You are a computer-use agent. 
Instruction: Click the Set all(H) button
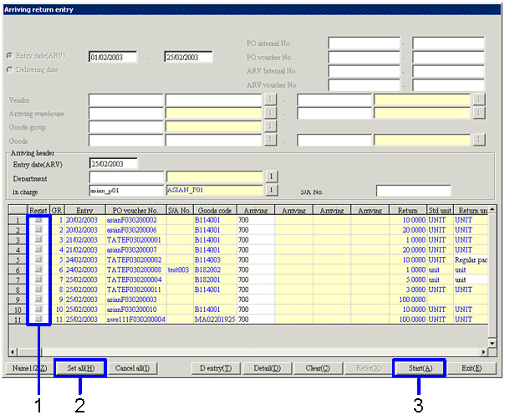tap(80, 368)
